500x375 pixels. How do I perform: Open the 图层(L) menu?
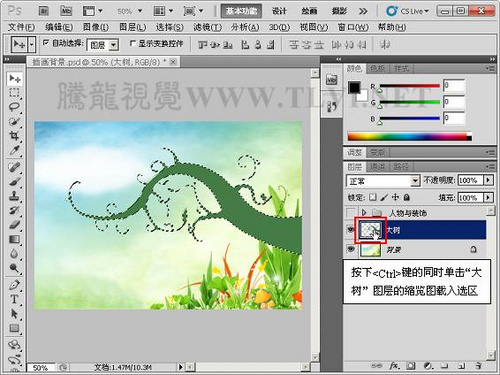tap(133, 27)
